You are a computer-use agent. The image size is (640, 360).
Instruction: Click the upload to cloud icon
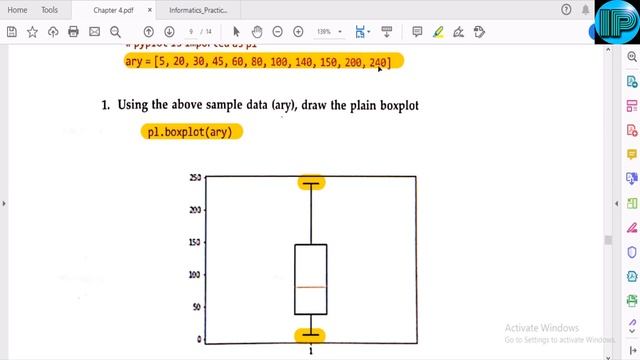53,32
